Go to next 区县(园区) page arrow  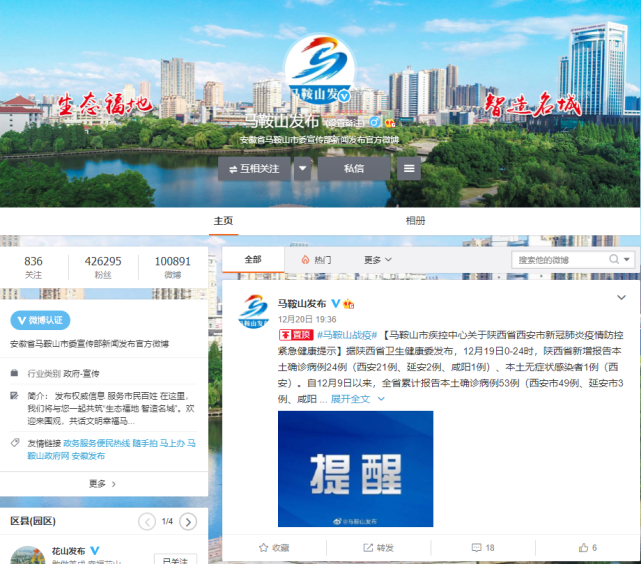pos(188,521)
